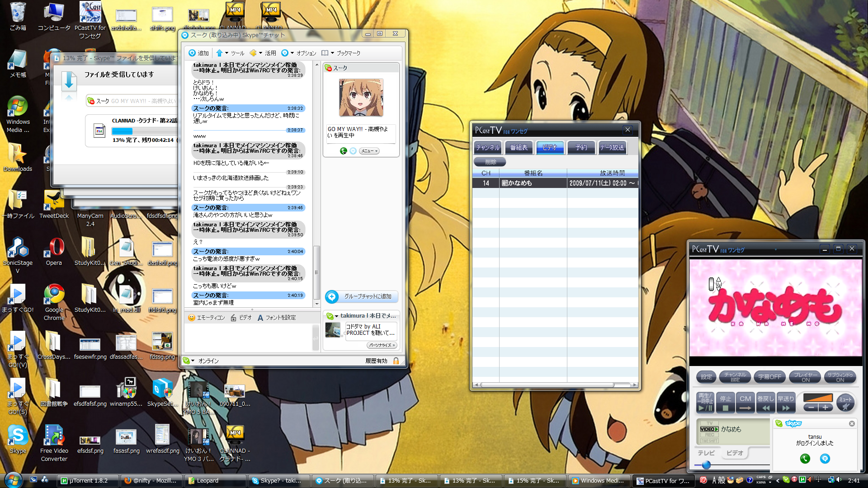Click the chat bubble icon under スーク's avatar
This screenshot has width=868, height=488.
353,151
